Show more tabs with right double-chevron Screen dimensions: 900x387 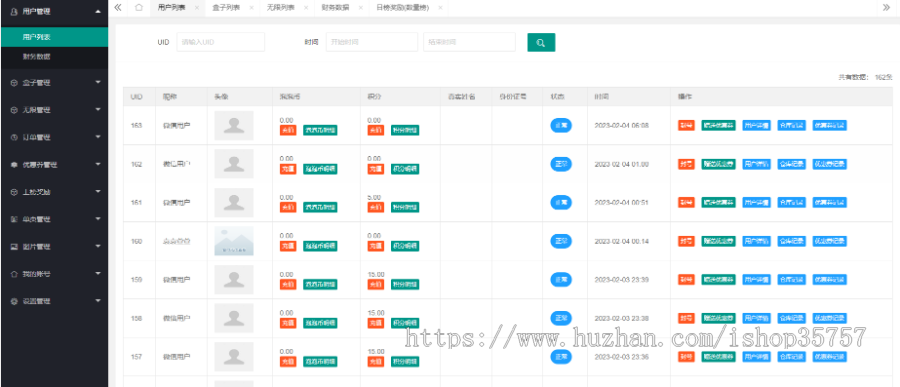[x=886, y=7]
